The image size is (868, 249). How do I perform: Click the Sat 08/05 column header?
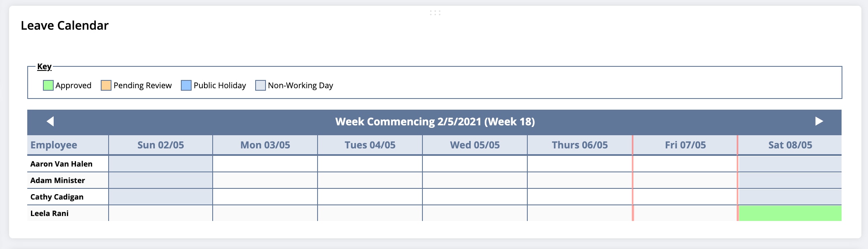(790, 145)
